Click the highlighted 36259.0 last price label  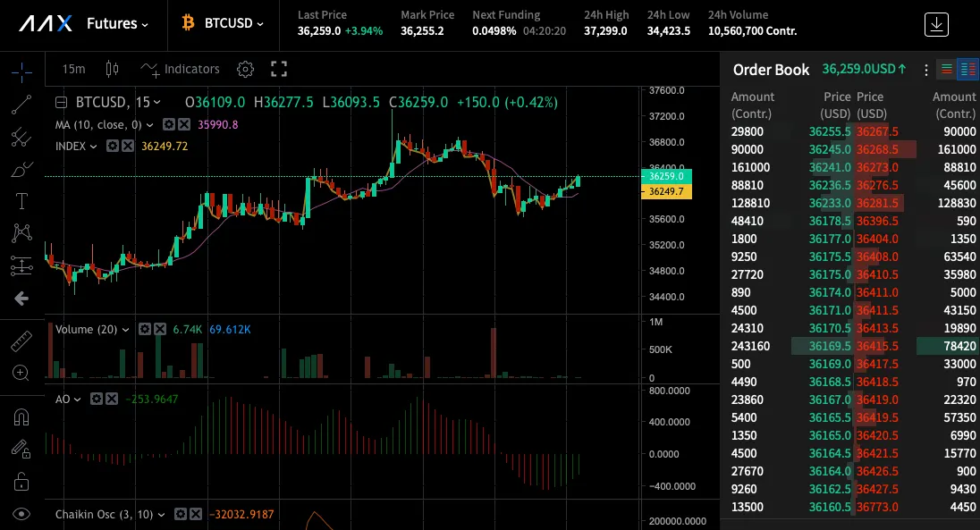pos(665,178)
